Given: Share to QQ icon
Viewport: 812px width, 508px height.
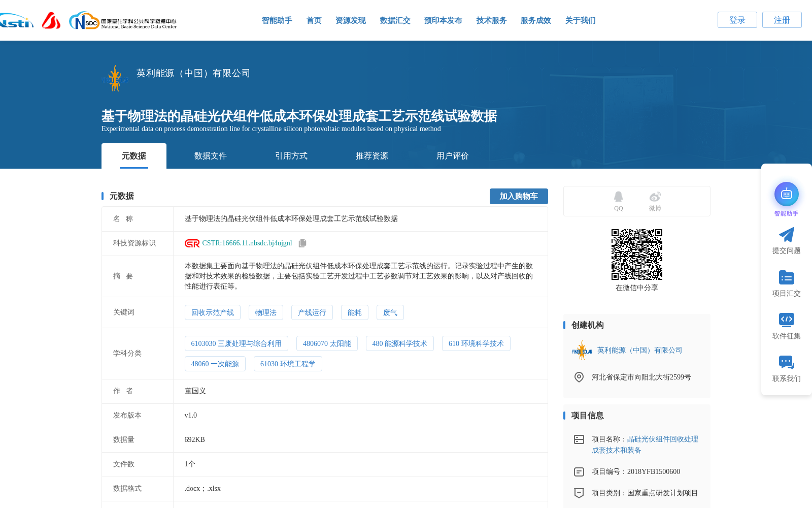Looking at the screenshot, I should (x=618, y=197).
